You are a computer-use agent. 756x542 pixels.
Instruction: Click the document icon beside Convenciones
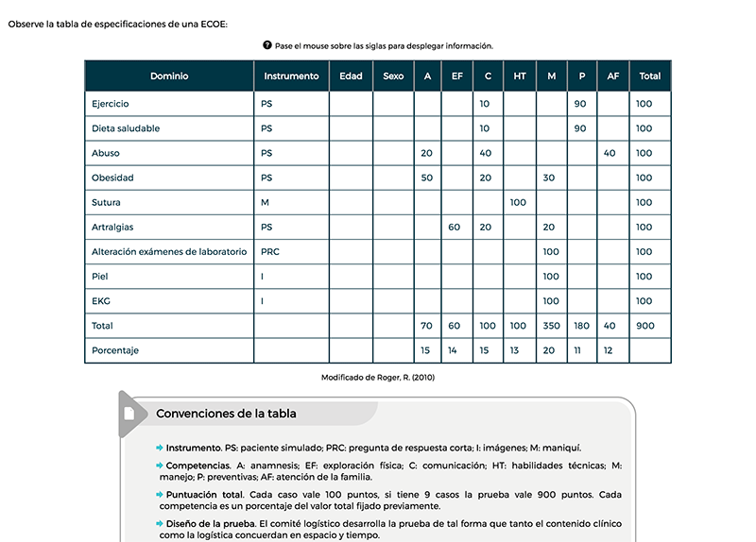[x=129, y=414]
